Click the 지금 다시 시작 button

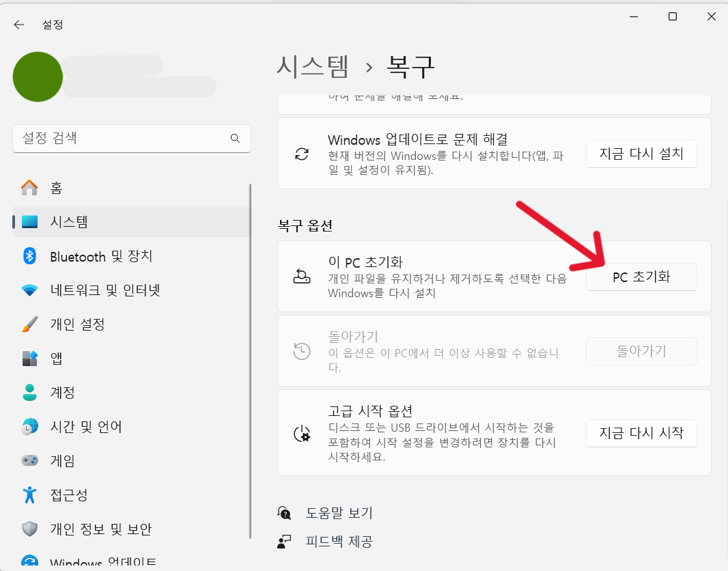(641, 433)
